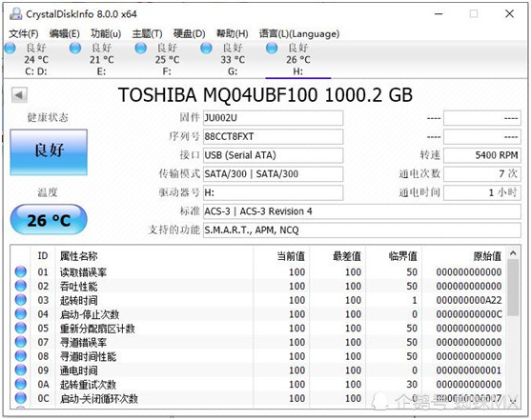The width and height of the screenshot is (531, 420).
Task: Click the 26 °C temperature button
Action: pos(49,220)
